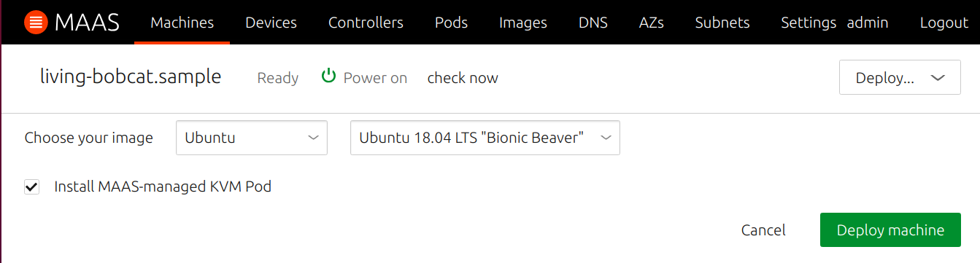Go to the Controllers tab
The image size is (980, 263).
[x=366, y=23]
